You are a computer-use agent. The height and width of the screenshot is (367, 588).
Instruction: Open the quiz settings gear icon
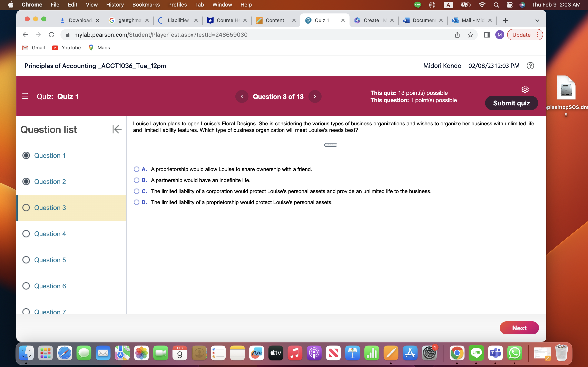point(525,89)
